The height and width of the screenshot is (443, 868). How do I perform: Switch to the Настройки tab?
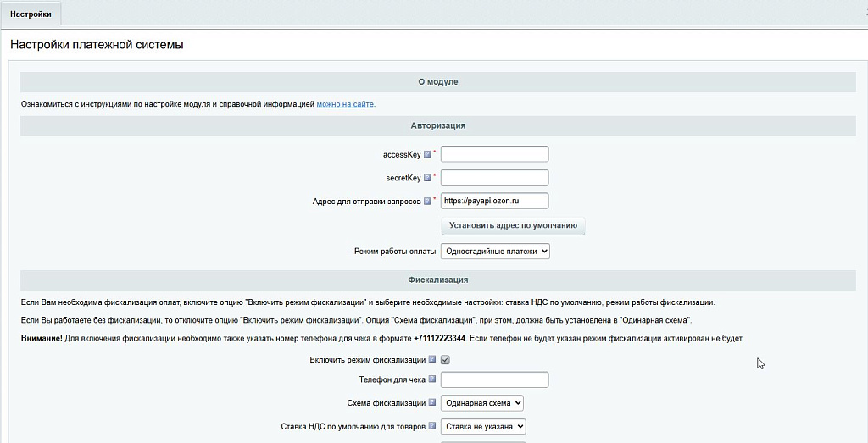point(31,14)
